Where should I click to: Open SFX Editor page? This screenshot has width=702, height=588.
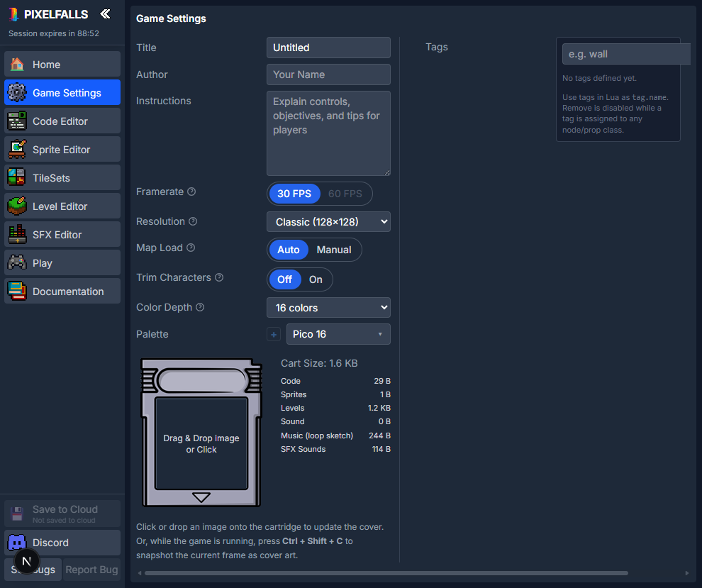(x=62, y=235)
